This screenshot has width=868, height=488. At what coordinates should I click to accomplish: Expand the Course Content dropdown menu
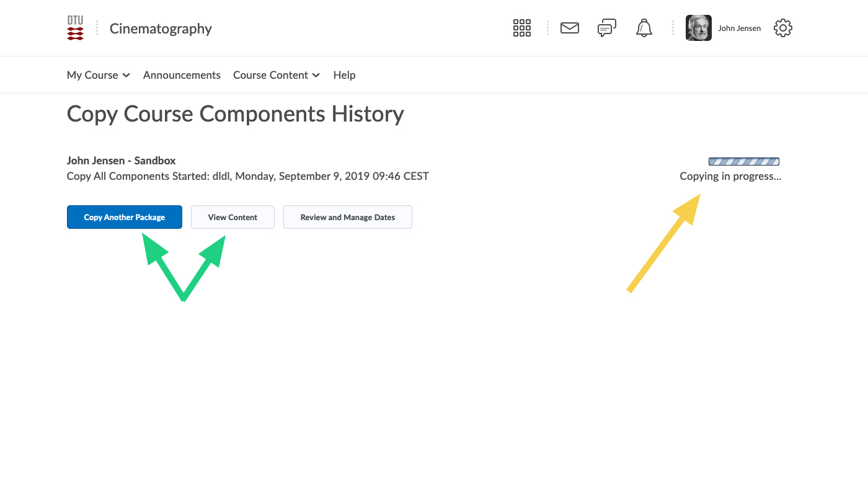277,75
